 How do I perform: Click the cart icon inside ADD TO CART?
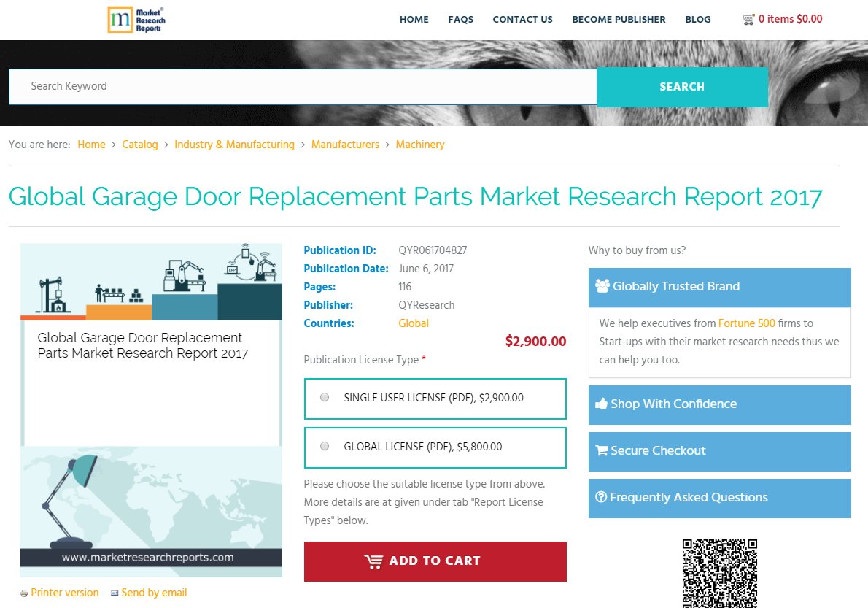(x=374, y=561)
